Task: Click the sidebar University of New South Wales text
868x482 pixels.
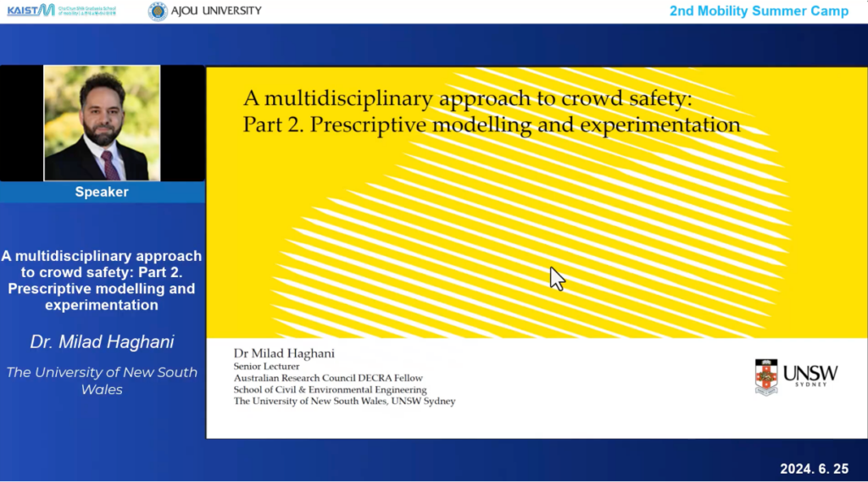Action: (102, 380)
